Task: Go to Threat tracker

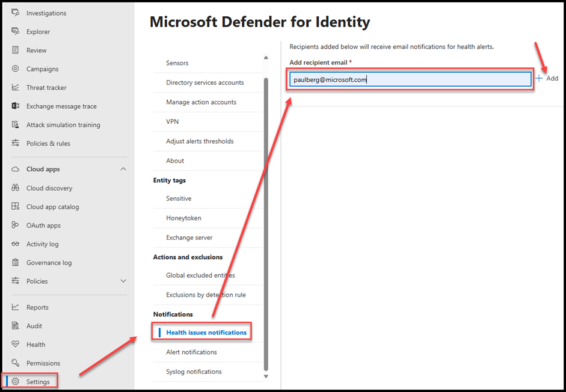Action: pos(46,87)
